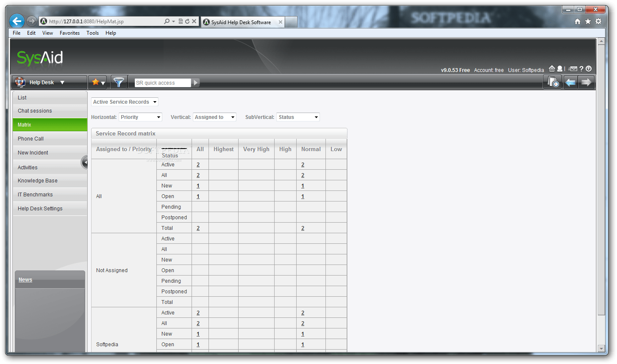
Task: Open the Home icon in the top toolbar
Action: (x=552, y=68)
